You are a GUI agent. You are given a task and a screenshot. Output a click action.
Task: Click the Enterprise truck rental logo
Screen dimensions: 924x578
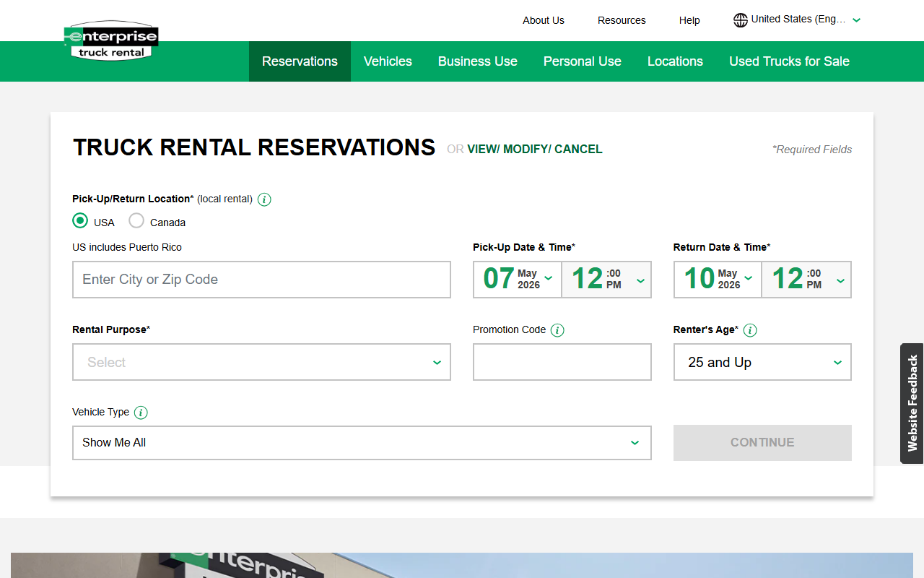tap(111, 40)
